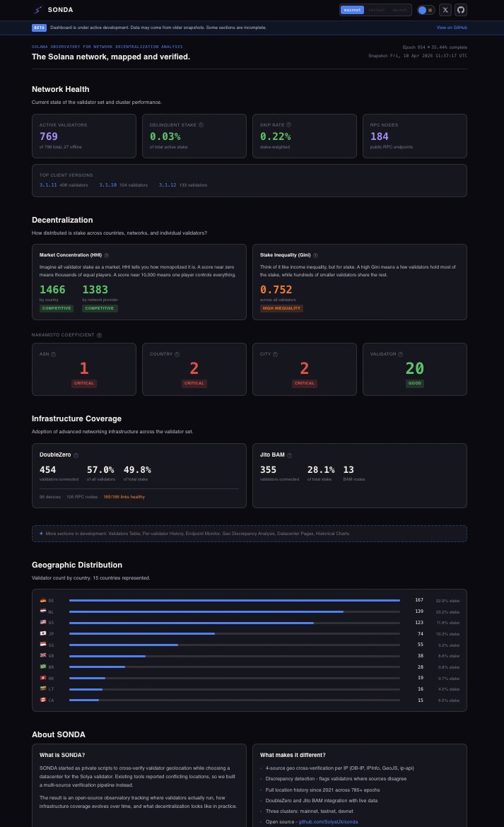Viewport: 504px width, 827px height.
Task: Click the BR flag icon
Action: coord(43,667)
